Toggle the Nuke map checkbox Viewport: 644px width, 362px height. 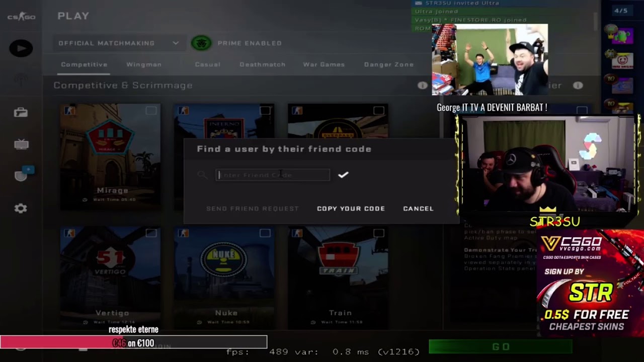tap(265, 233)
